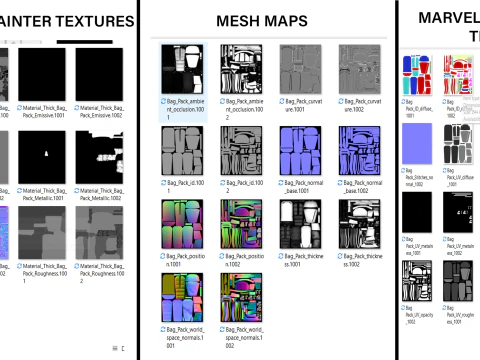Select Material_Thick_Bag_Pack_Roughness.1001 grey thumbnail
This screenshot has width=480, height=360.
pos(42,233)
